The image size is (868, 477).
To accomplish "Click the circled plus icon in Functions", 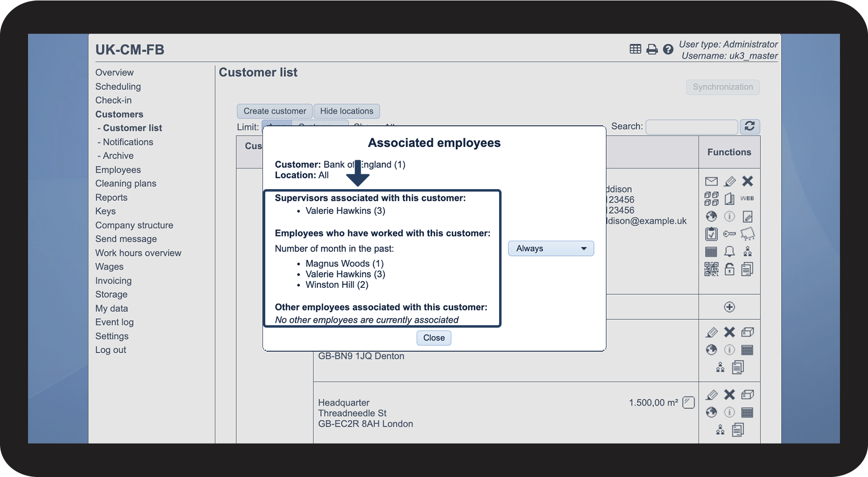I will pos(729,307).
